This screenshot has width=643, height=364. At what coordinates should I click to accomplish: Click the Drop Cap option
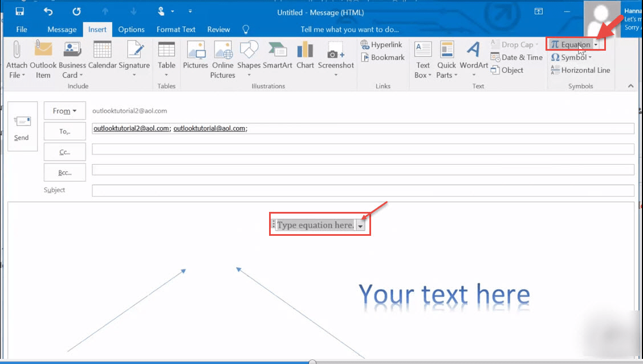[x=515, y=44]
